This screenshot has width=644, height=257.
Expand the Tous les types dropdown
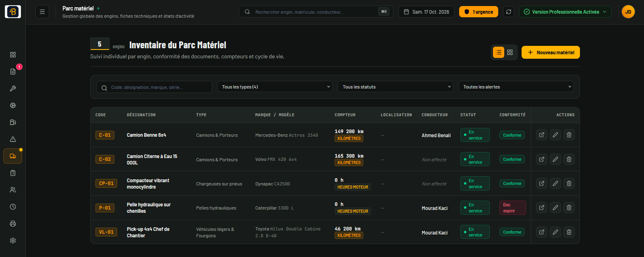275,87
